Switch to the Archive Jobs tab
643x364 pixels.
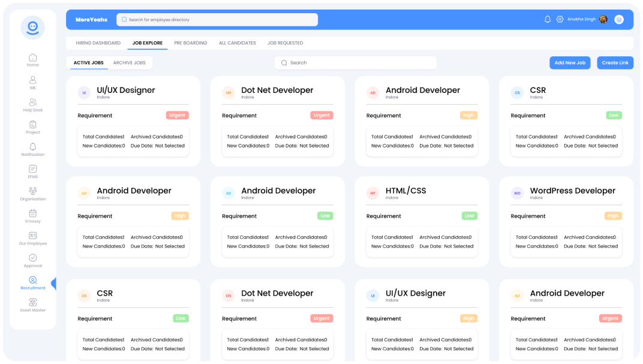129,63
